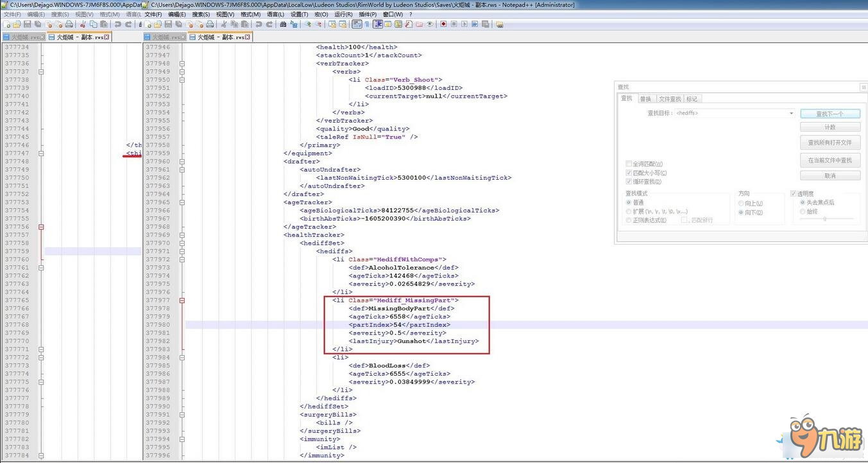Screen dimensions: 868x463
Task: Select 扩展 search mode radio button
Action: click(629, 211)
